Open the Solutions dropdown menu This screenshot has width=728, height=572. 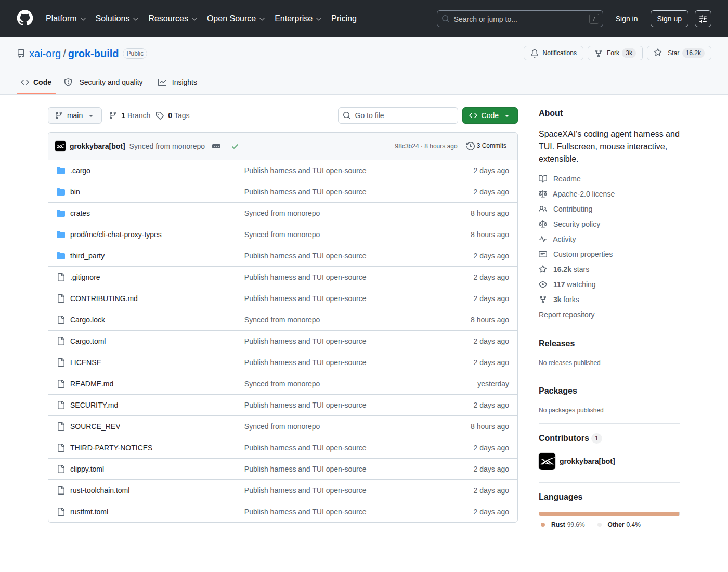click(117, 19)
